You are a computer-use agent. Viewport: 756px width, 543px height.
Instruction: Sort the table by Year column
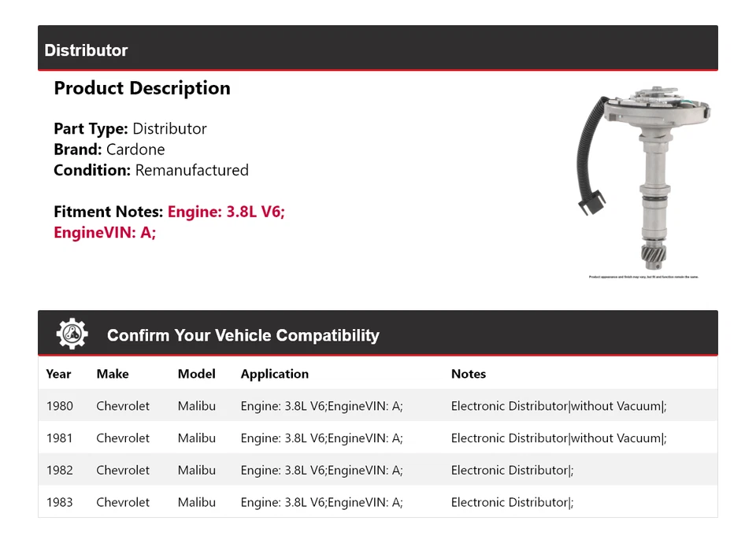(58, 374)
